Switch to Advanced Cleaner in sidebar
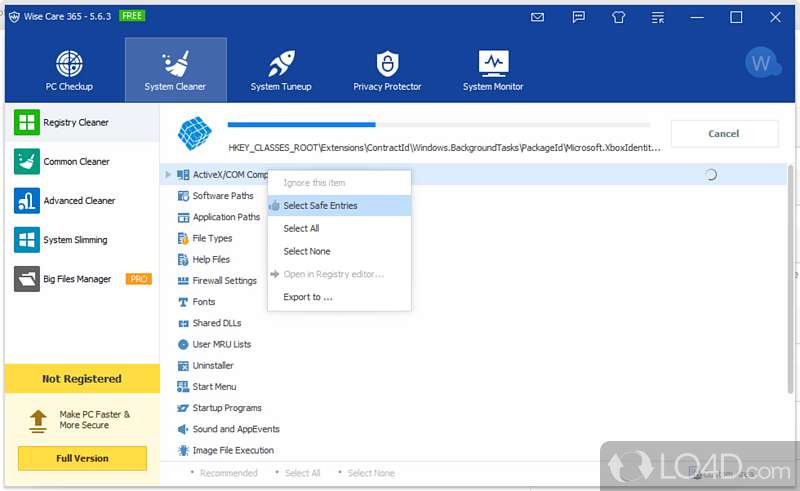800x491 pixels. (79, 201)
